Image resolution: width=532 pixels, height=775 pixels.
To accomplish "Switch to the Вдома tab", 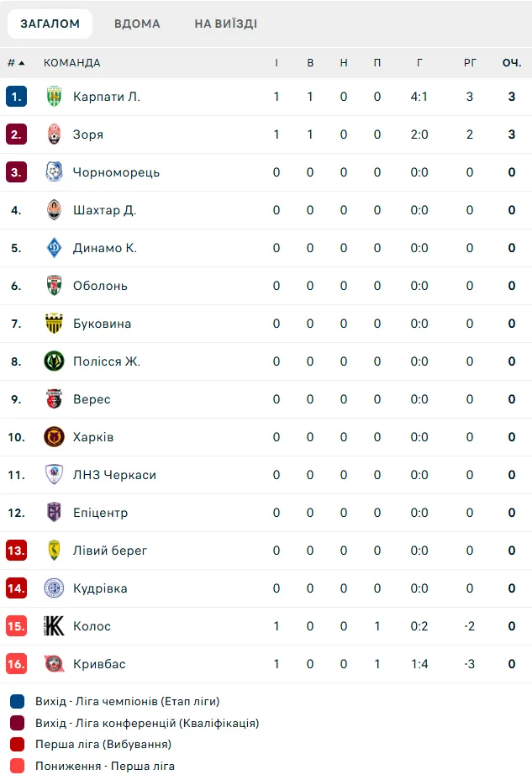I will [x=137, y=24].
